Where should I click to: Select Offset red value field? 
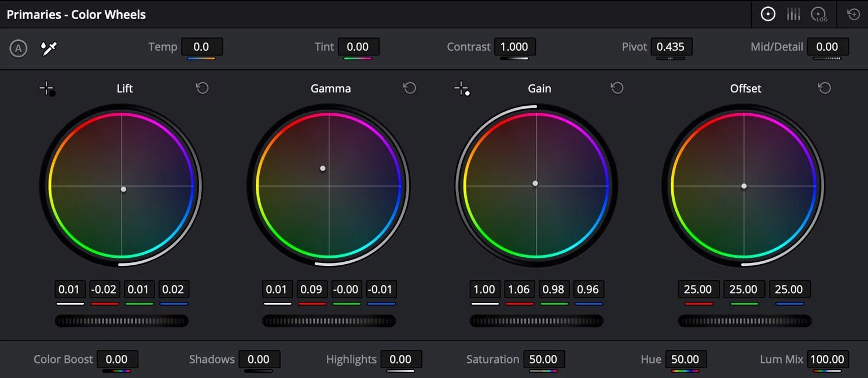pos(698,289)
